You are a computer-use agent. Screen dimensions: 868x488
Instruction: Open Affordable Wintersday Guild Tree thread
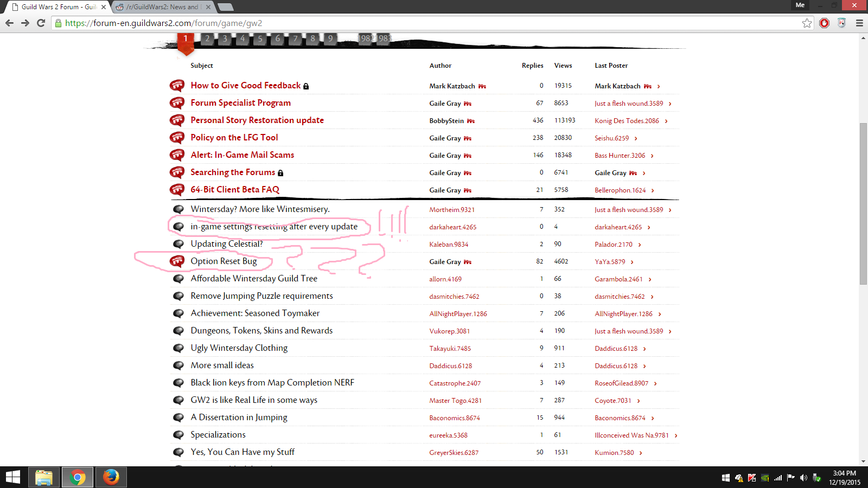254,279
